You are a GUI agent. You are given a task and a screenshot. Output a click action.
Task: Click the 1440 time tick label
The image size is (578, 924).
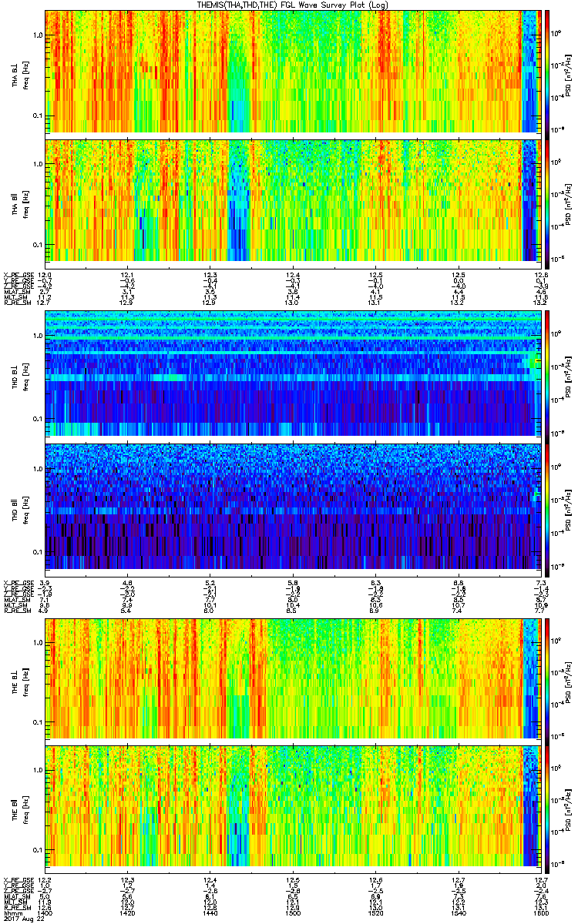210,912
